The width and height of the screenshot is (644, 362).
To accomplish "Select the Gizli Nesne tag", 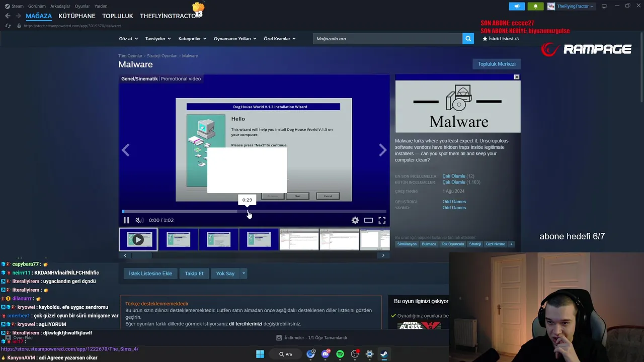I will (x=496, y=244).
